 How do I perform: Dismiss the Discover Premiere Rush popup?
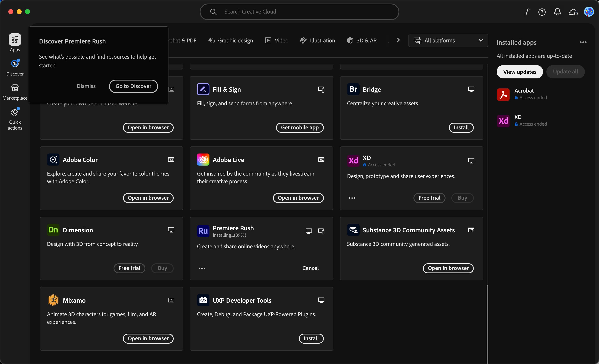[x=86, y=86]
